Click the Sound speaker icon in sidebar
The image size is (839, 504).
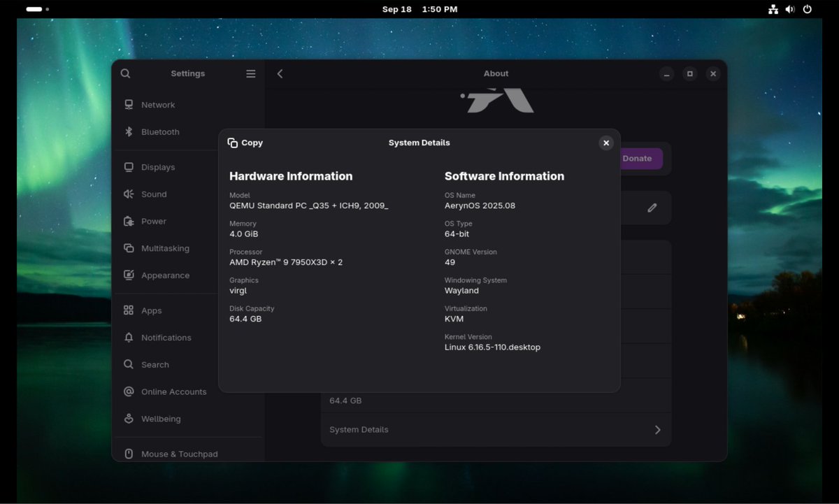pyautogui.click(x=129, y=194)
